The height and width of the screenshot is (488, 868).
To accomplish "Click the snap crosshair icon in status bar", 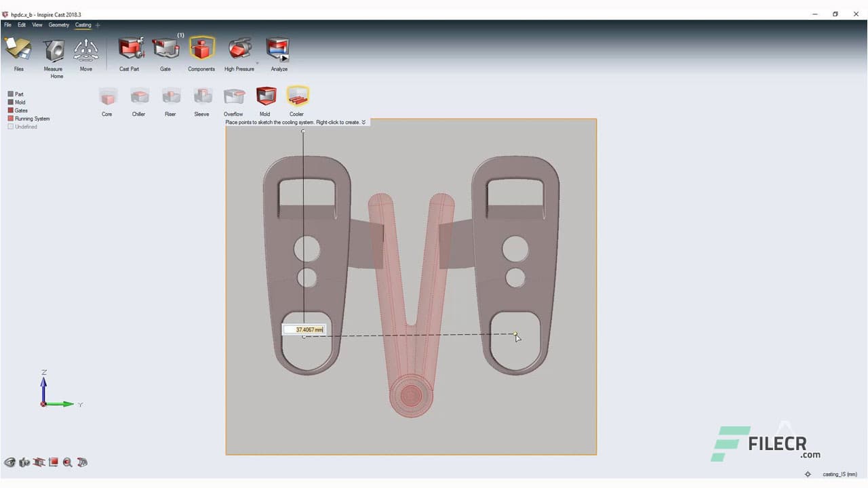I will point(808,474).
